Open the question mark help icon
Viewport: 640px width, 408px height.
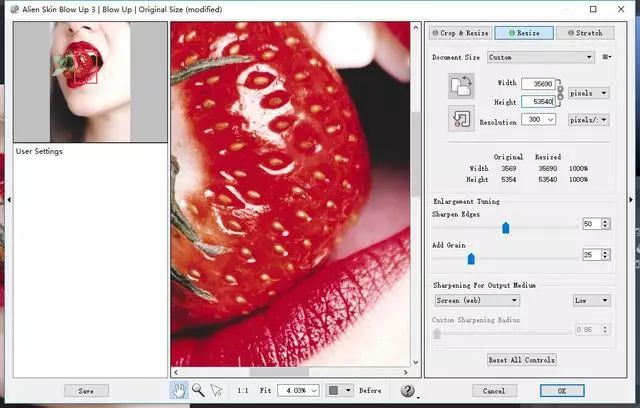tap(407, 391)
